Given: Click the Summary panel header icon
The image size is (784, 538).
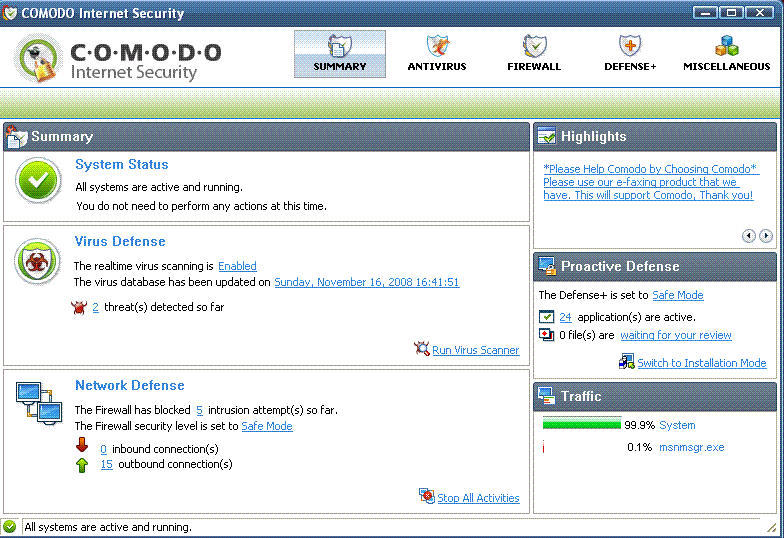Looking at the screenshot, I should click(x=16, y=136).
